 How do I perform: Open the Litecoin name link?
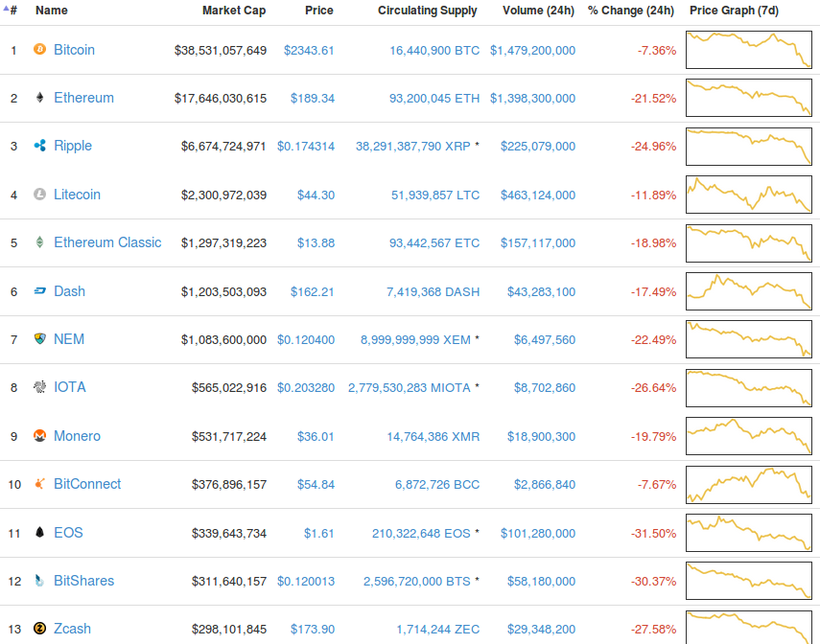tap(77, 195)
